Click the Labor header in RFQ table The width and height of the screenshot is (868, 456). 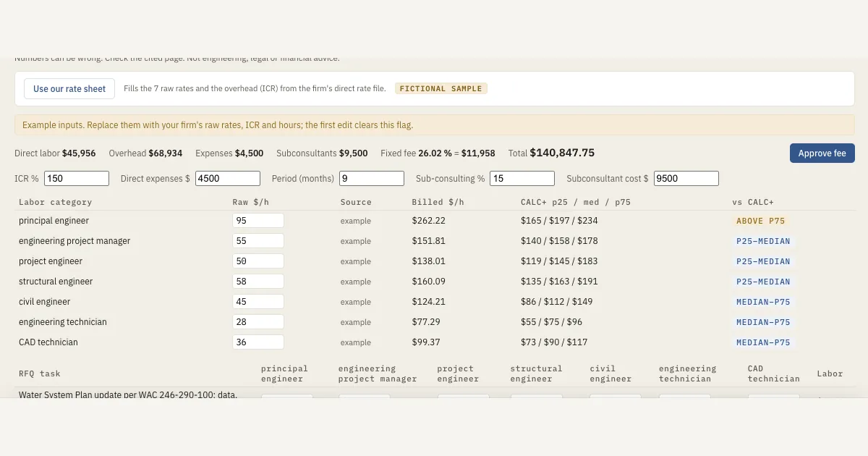point(830,373)
